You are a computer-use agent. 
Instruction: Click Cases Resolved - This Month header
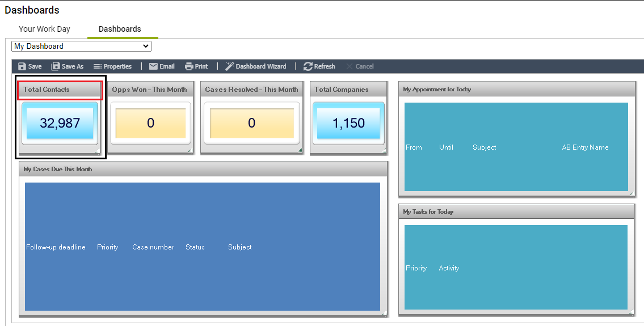point(251,90)
